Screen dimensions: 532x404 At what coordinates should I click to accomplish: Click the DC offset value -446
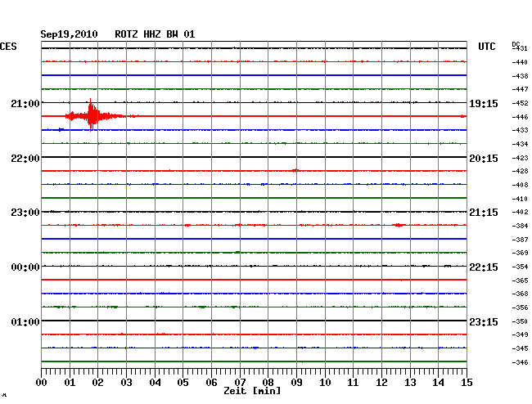[520, 117]
